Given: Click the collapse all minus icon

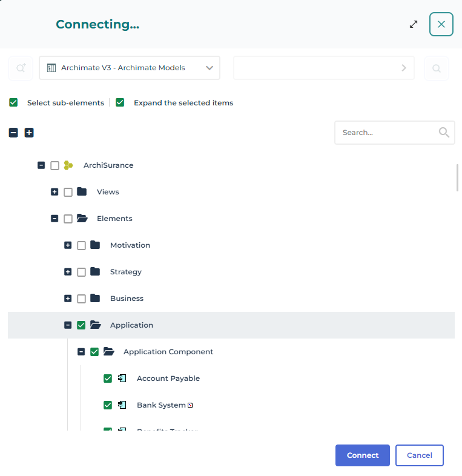Looking at the screenshot, I should [x=13, y=133].
